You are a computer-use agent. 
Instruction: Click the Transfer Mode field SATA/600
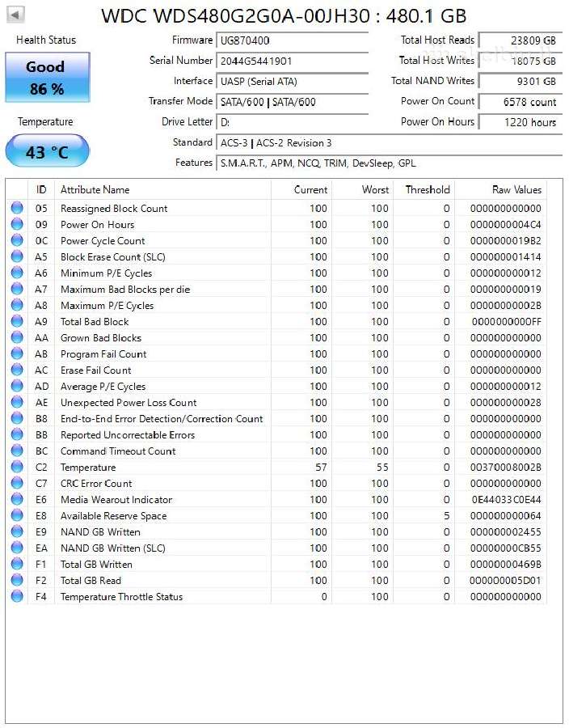[292, 102]
